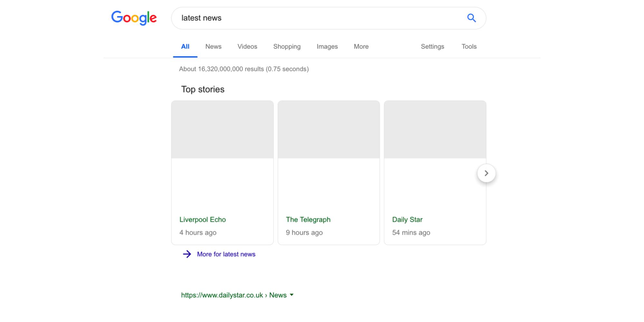Switch to the News tab
644x322 pixels.
point(213,46)
